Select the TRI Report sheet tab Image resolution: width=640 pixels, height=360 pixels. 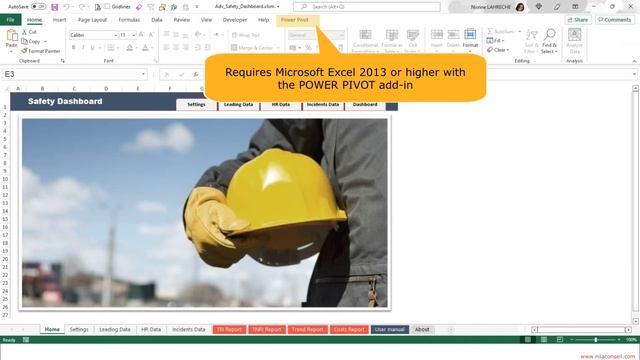pyautogui.click(x=229, y=329)
